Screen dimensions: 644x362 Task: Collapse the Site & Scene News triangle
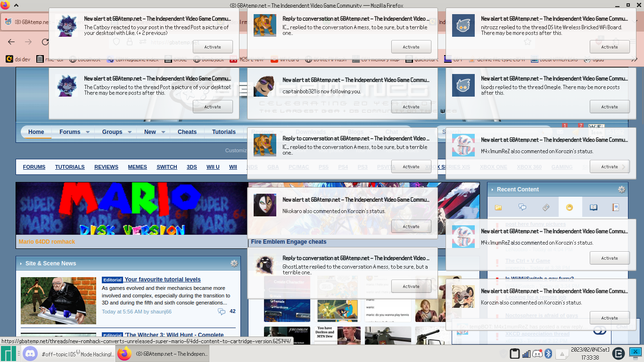(x=21, y=263)
